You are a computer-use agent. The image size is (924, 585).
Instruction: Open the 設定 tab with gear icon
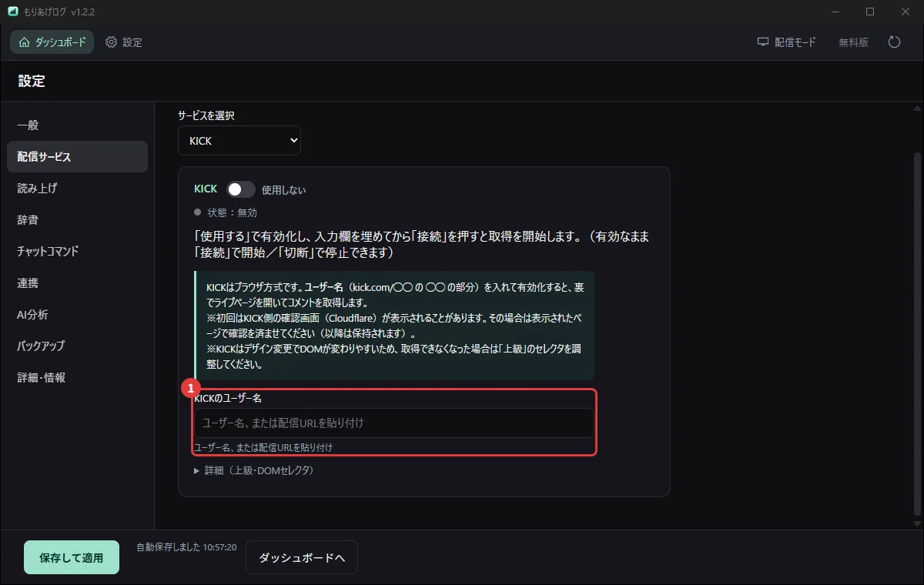click(124, 42)
